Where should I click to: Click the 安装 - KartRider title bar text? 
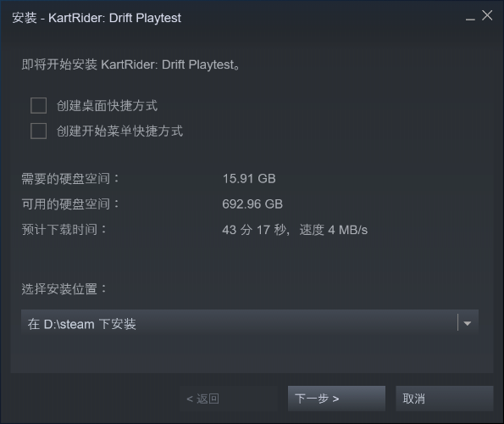click(97, 18)
